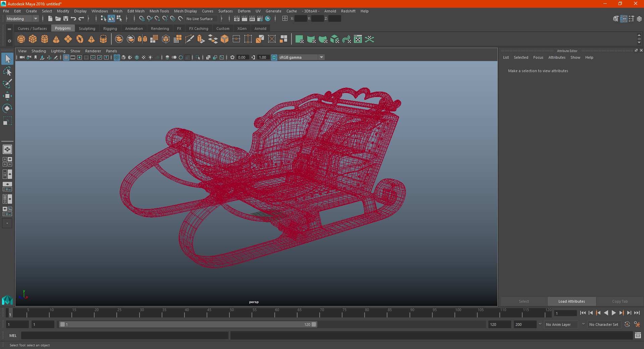Toggle use all lights in viewport
644x349 pixels.
tap(150, 57)
